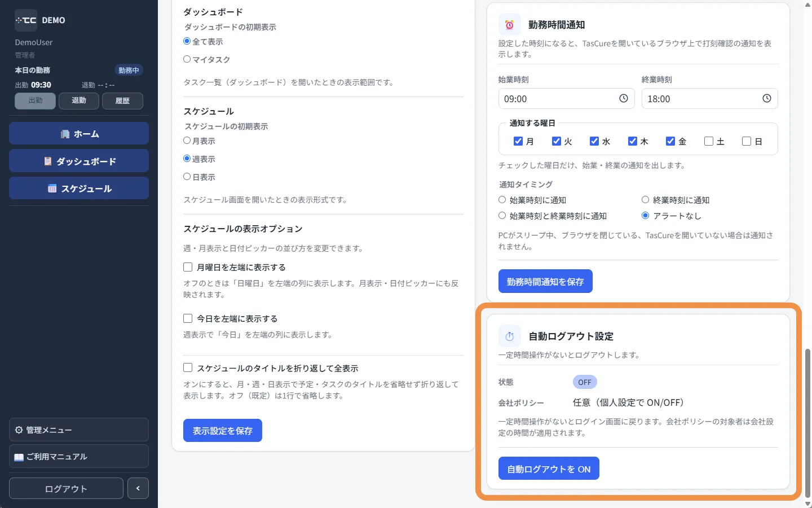This screenshot has width=812, height=508.
Task: Tick スケジュールのタイトルを折り返して全表示 checkbox
Action: pyautogui.click(x=188, y=368)
